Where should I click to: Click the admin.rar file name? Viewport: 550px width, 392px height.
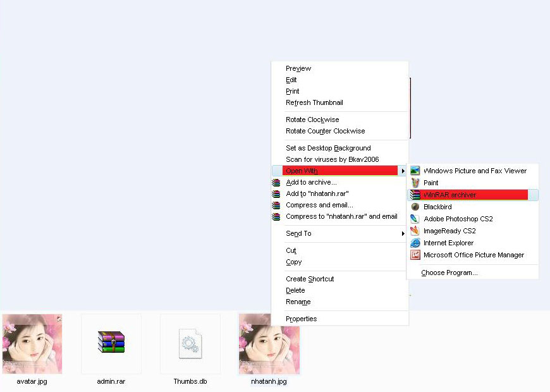(x=111, y=381)
